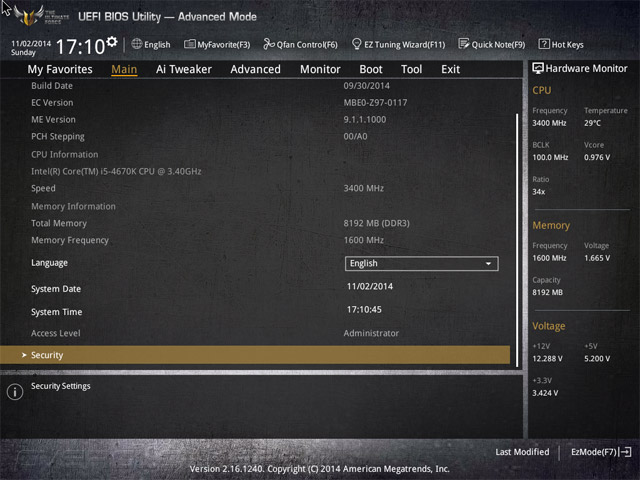Click the Build Date value 09/30/2014

coord(367,86)
